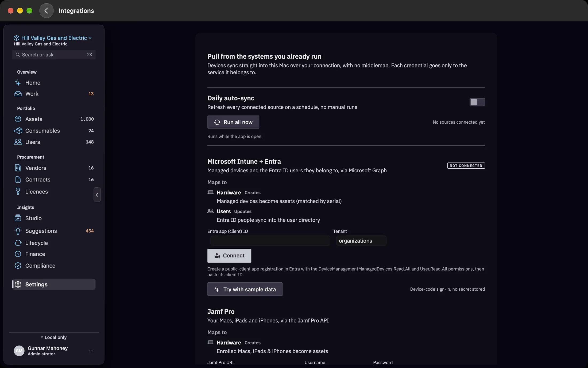This screenshot has width=588, height=368.
Task: Click the Settings gear icon
Action: click(x=18, y=284)
